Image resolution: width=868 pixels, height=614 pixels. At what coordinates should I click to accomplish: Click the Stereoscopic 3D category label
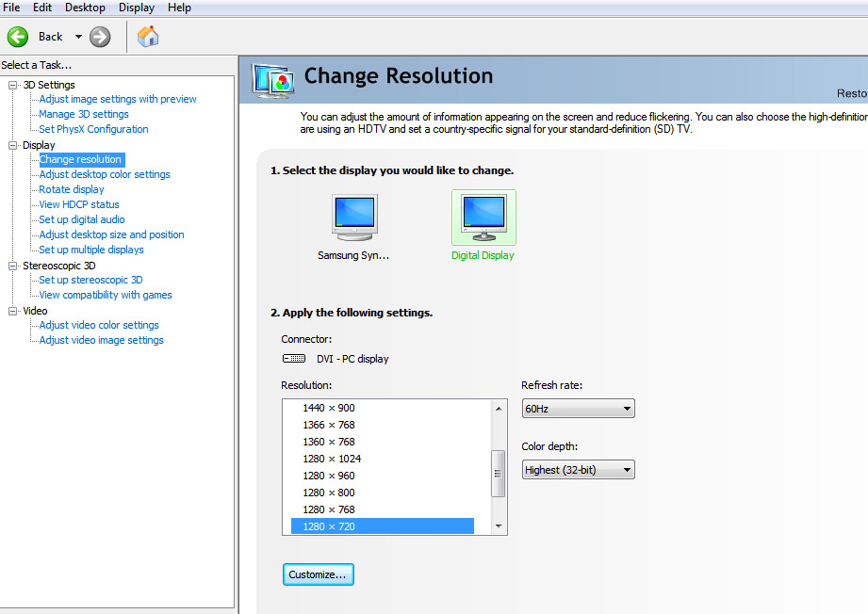59,267
